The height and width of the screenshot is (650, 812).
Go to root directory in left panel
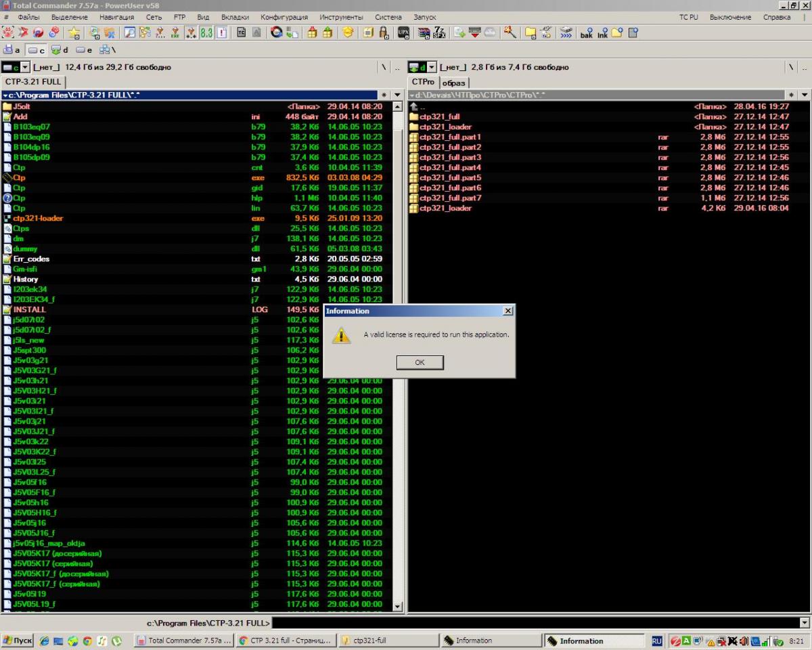click(x=383, y=67)
